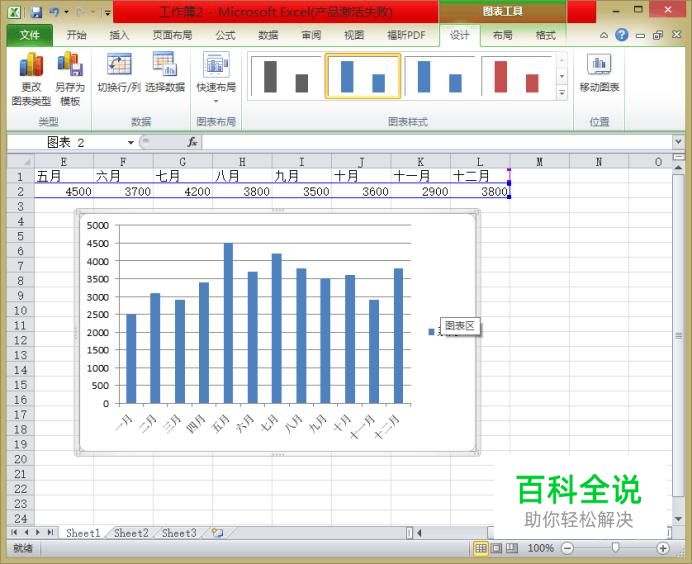Click the zoom slider handle
692x564 pixels.
tap(615, 548)
